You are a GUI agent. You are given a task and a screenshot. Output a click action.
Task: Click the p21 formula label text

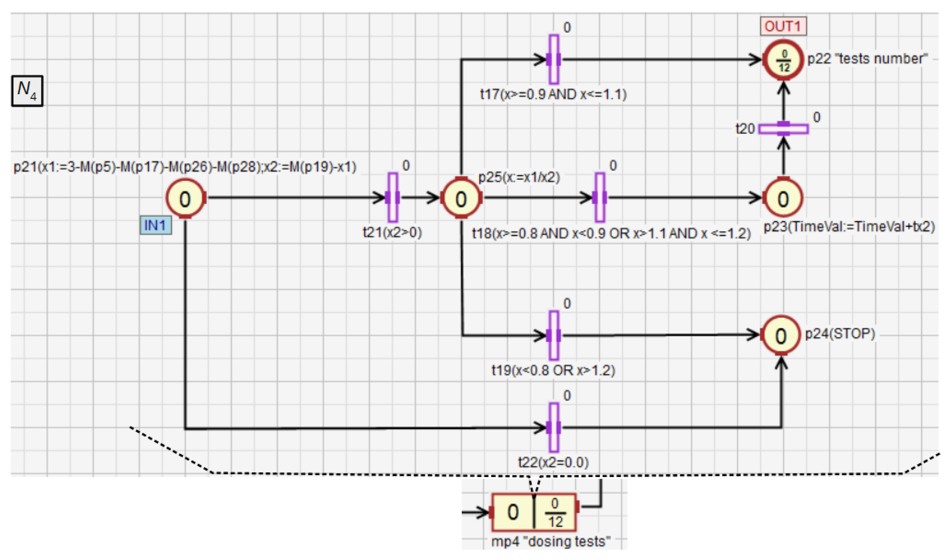(x=185, y=167)
